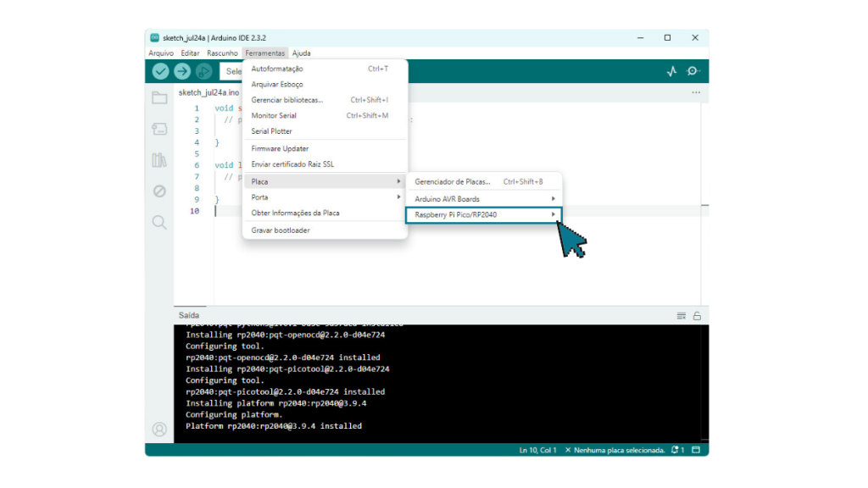Viewport: 868px width, 488px height.
Task: Click the Verify sketch checkmark button
Action: pyautogui.click(x=160, y=71)
